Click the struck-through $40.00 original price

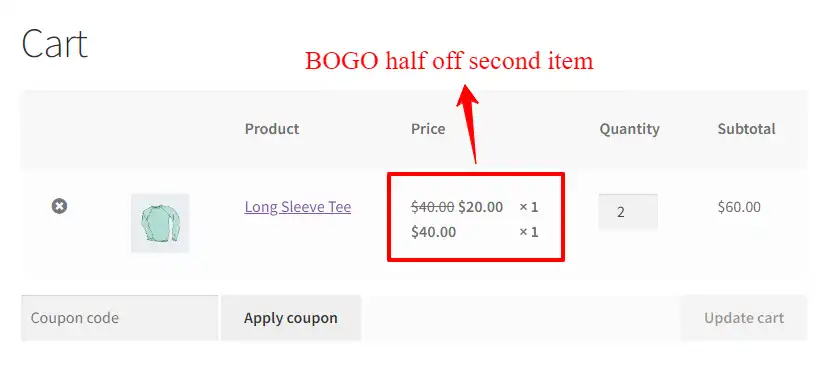tap(432, 207)
